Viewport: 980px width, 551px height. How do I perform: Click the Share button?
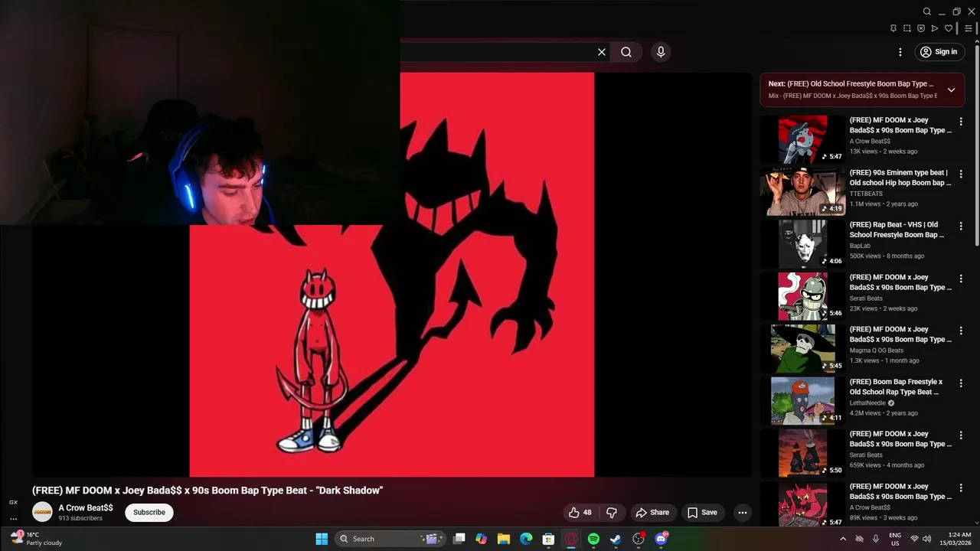click(652, 513)
